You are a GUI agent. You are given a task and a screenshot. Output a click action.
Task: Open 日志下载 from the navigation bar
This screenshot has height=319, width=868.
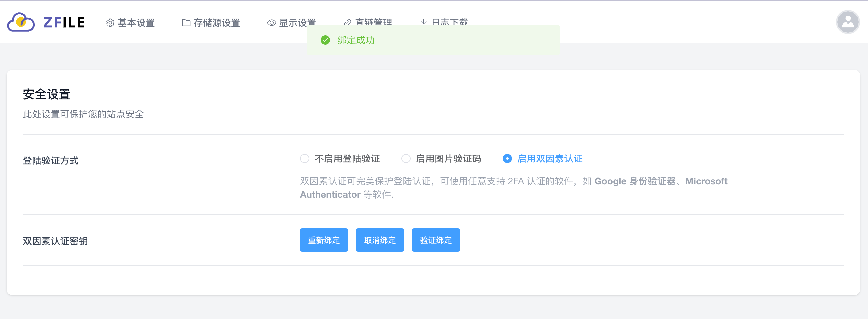pyautogui.click(x=450, y=22)
